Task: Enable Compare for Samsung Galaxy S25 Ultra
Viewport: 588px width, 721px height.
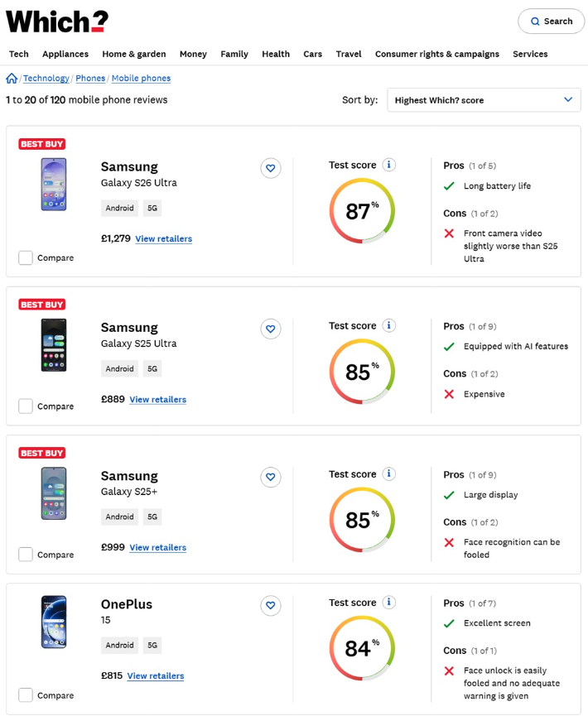Action: pos(26,406)
